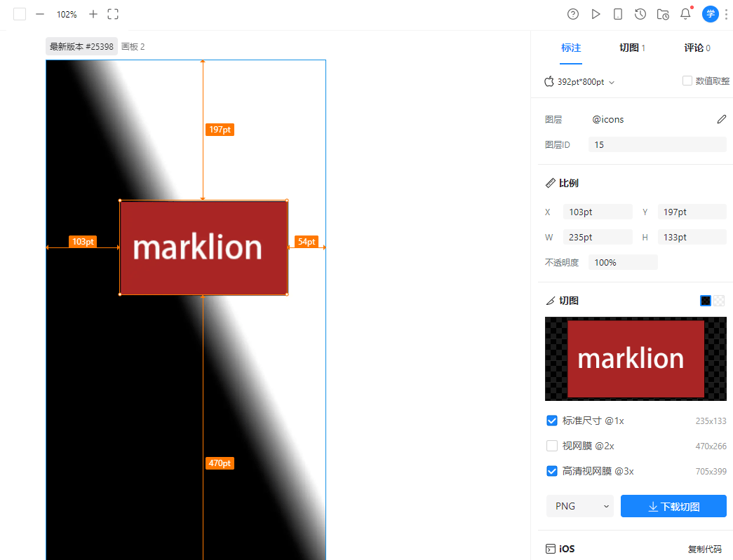Click the 470pt spacing label on canvas

click(x=220, y=463)
